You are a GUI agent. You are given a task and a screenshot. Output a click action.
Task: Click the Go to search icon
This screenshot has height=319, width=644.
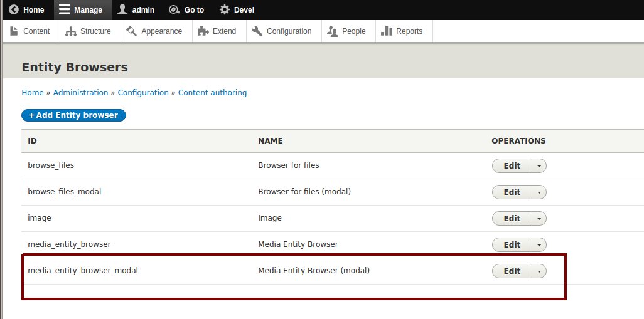click(174, 10)
